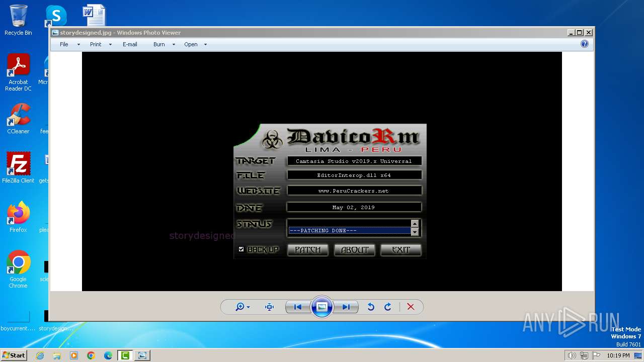Screen dimensions: 644x362
Task: Click the volume speaker tray icon
Action: coord(572,355)
